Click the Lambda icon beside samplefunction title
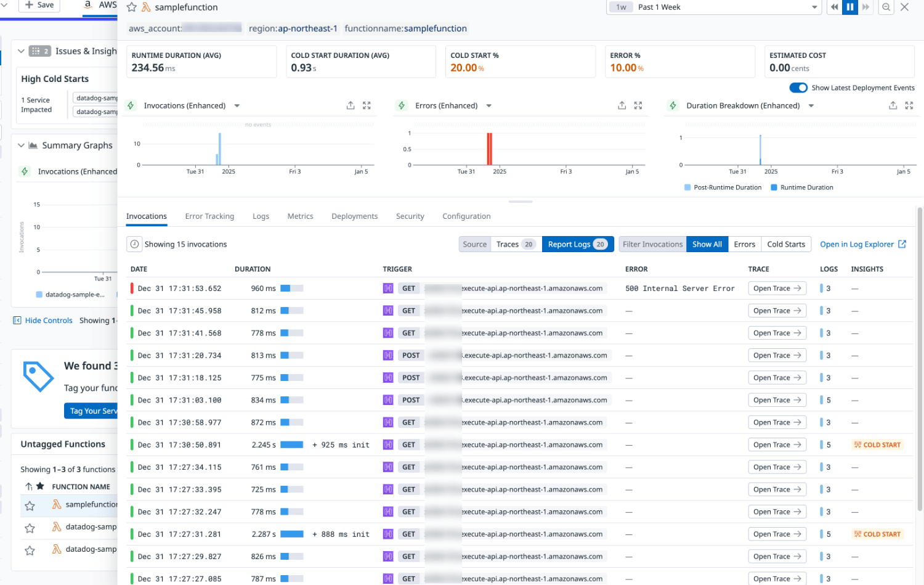This screenshot has height=585, width=924. click(x=146, y=7)
